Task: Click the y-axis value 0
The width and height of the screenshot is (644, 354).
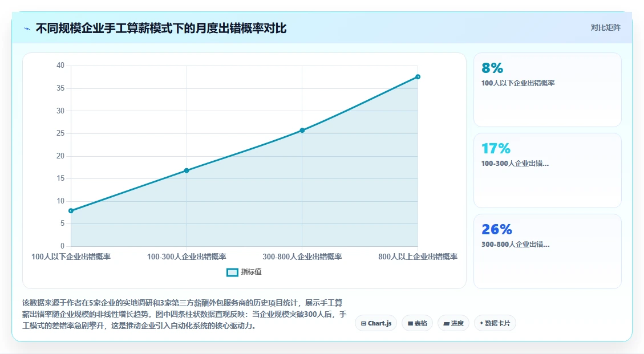Action: [x=62, y=246]
